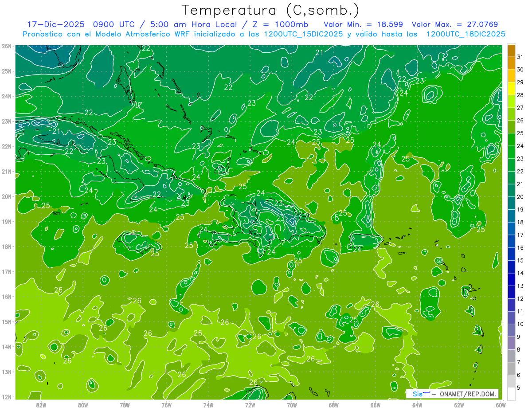Click the 68W longitude axis label
This screenshot has height=411, width=532.
point(334,405)
